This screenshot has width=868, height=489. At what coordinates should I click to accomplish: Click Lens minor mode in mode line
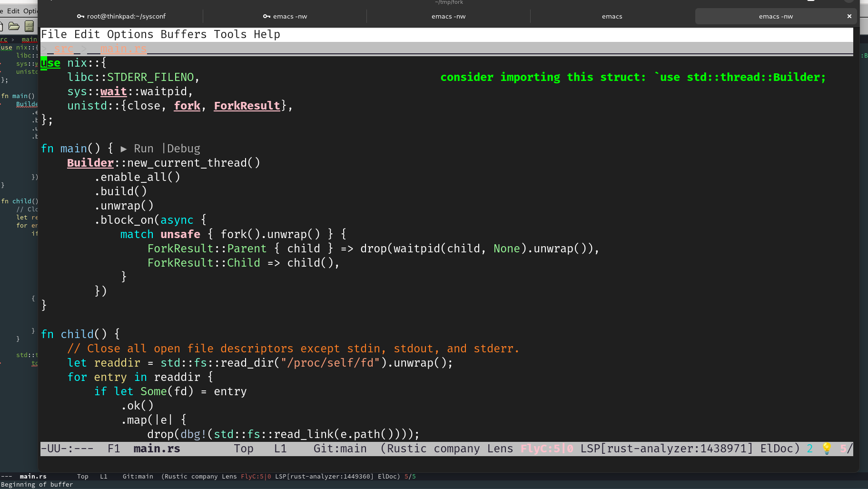(x=500, y=449)
